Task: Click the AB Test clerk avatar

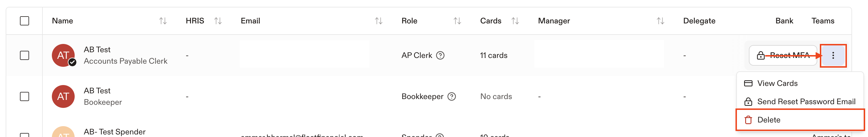Action: click(x=63, y=55)
